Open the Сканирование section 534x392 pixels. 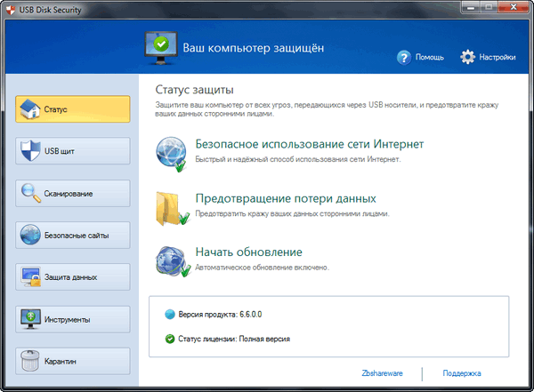click(x=73, y=193)
